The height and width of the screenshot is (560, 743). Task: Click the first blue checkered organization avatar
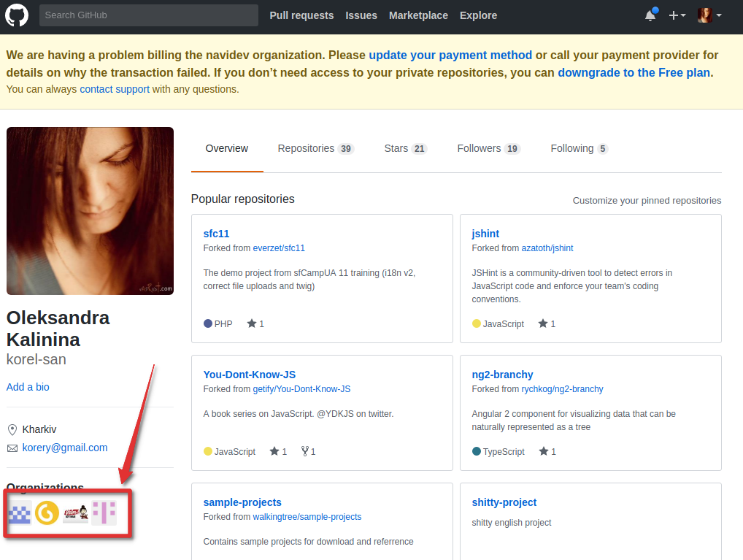(20, 513)
